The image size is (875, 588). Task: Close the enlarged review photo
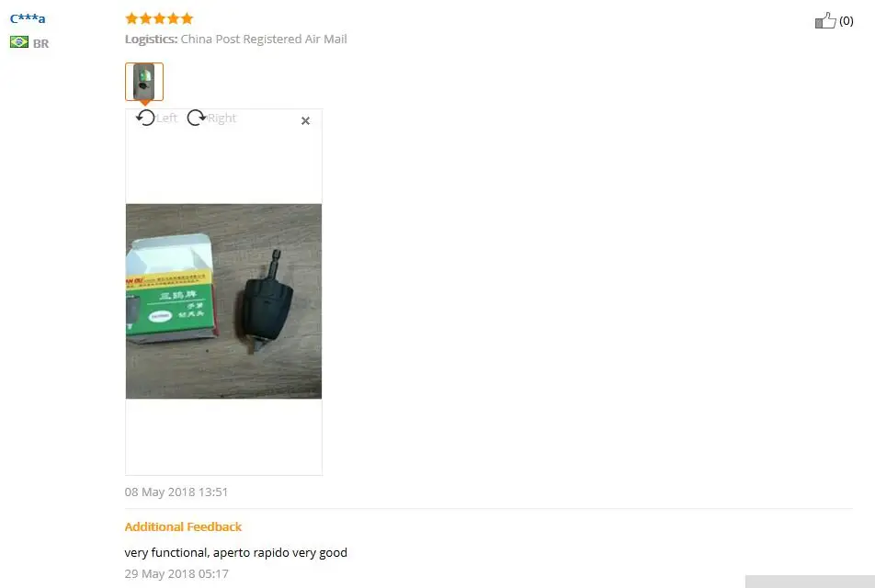(305, 120)
